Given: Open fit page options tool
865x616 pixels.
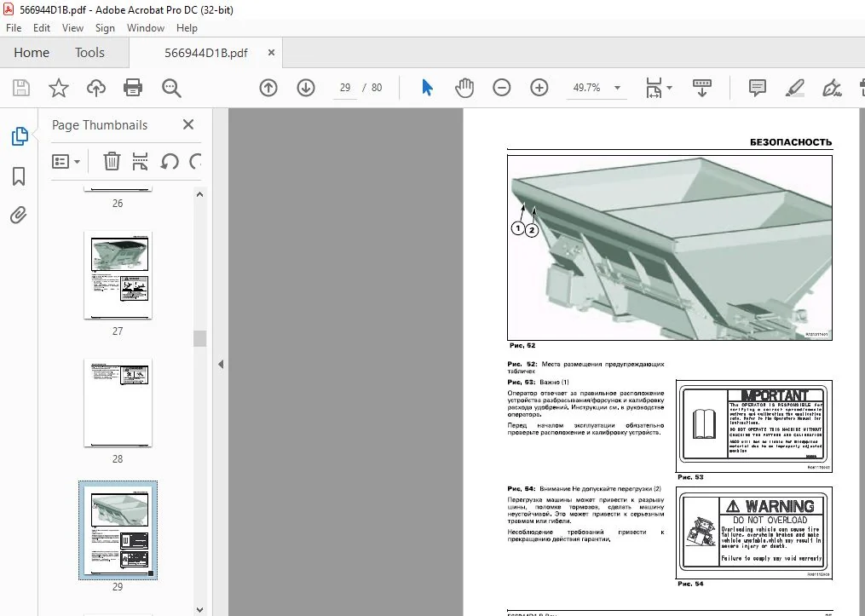Looking at the screenshot, I should point(654,88).
